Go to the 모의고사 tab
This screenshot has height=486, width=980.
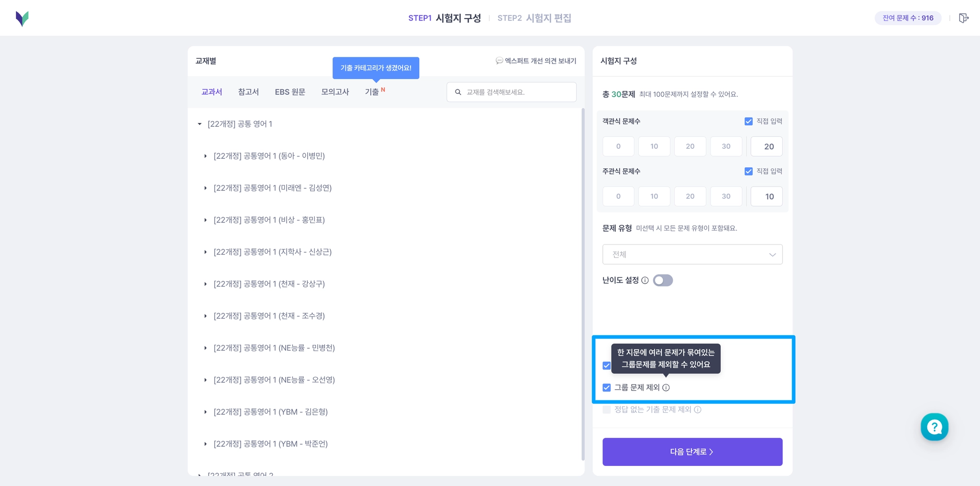pyautogui.click(x=335, y=92)
